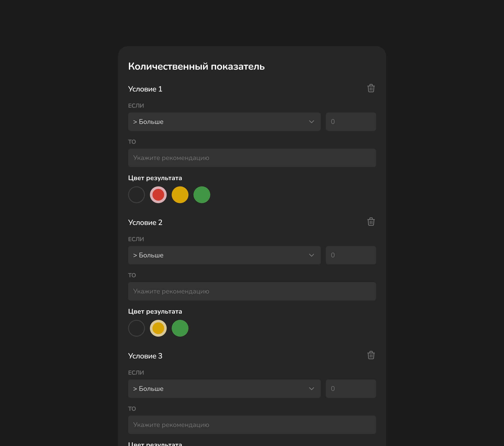Expand the comparison dropdown in Условие 2

pyautogui.click(x=224, y=255)
